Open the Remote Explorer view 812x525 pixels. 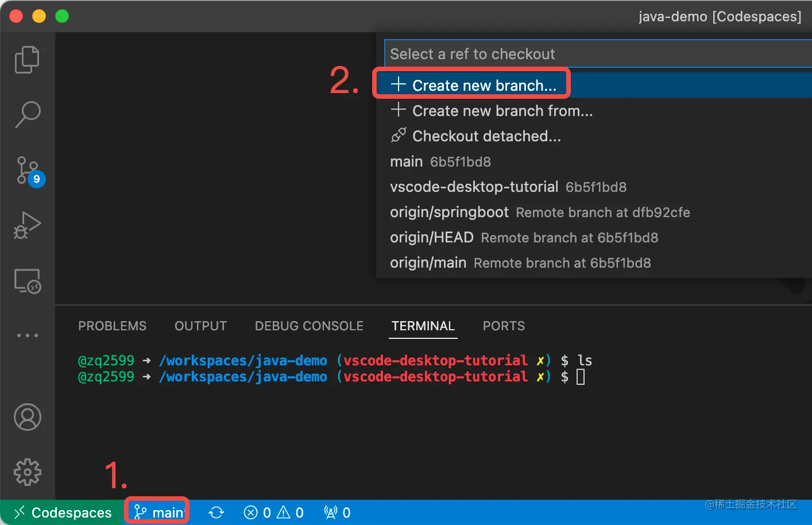pyautogui.click(x=27, y=281)
